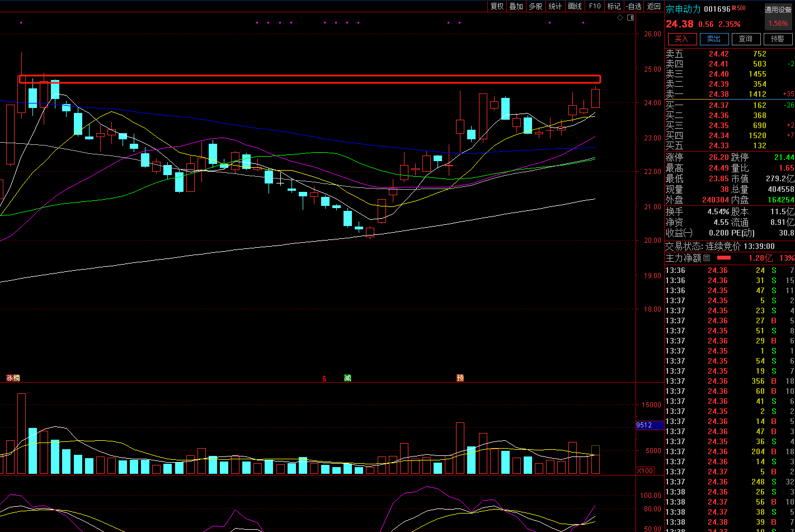
Task: Click the current price 24.38 in the header
Action: 679,24
